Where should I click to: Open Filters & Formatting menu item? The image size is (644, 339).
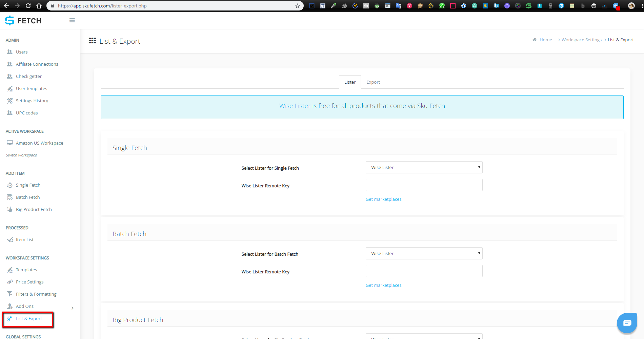36,294
